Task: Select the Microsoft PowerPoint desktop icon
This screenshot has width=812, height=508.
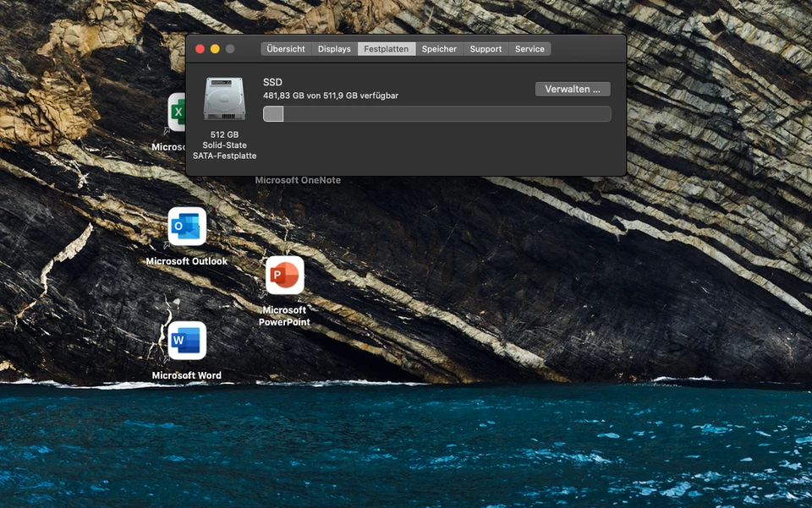Action: click(284, 276)
